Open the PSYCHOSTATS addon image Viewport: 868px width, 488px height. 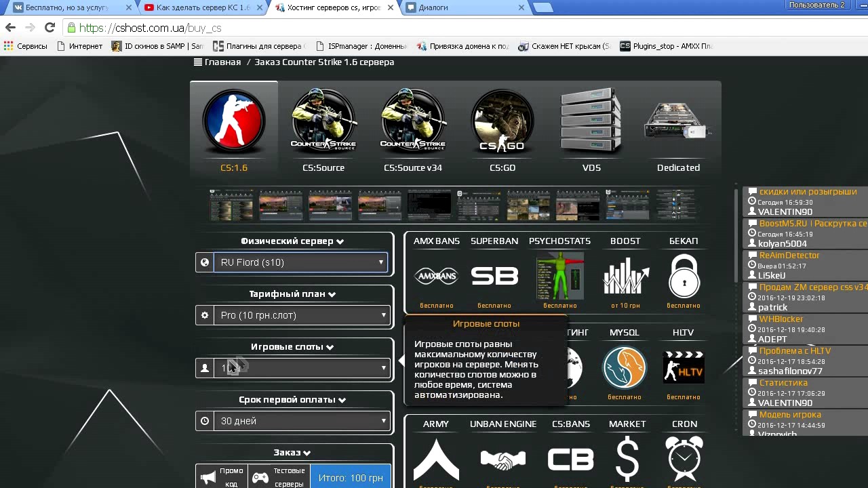[x=560, y=276]
